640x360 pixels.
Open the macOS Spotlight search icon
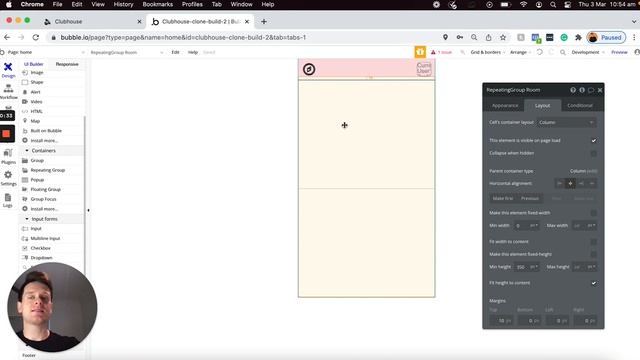[x=553, y=4]
